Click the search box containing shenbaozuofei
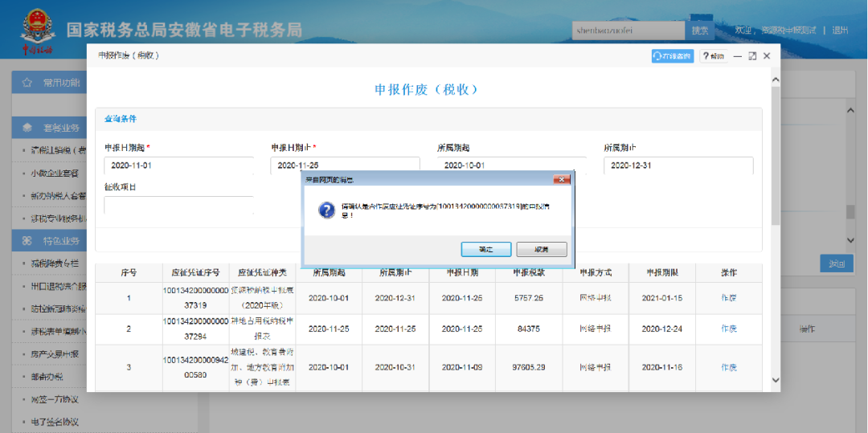The image size is (868, 433). [628, 31]
